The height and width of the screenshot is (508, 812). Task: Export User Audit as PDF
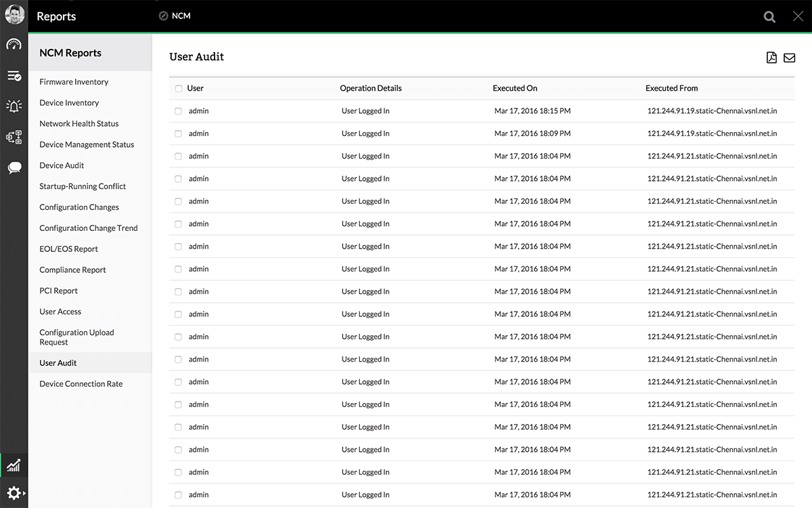click(x=771, y=58)
